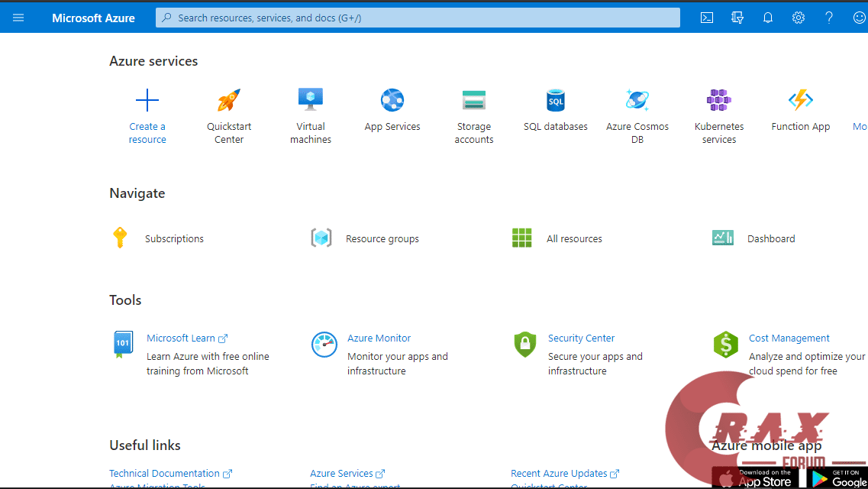Click the Create a resource plus icon
The image size is (868, 489).
point(147,100)
